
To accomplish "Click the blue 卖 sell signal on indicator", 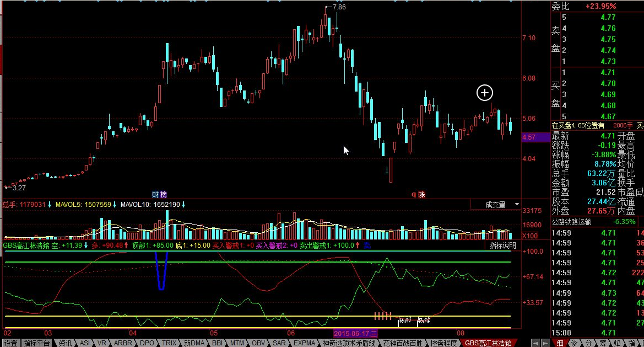I will (367, 245).
